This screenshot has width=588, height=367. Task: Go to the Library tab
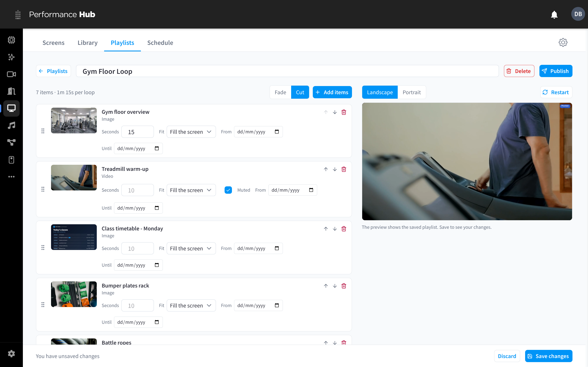87,43
